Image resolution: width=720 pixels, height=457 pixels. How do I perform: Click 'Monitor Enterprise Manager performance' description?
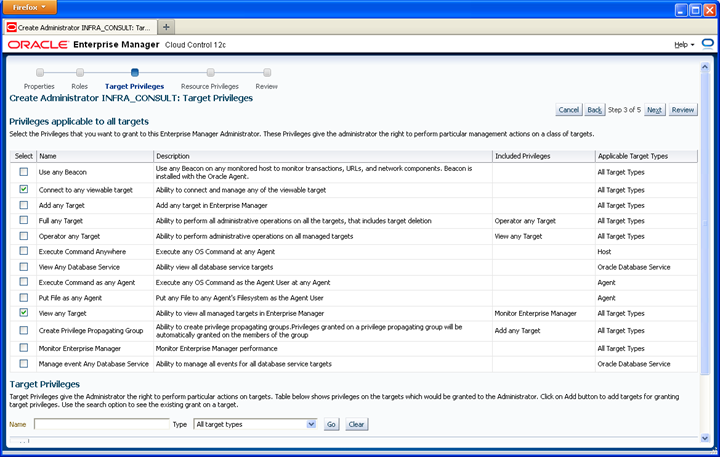[216, 349]
